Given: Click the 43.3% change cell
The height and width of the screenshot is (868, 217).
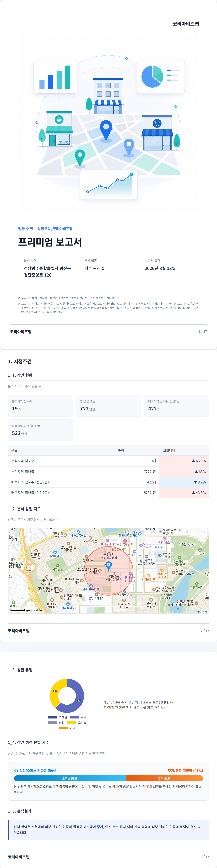Looking at the screenshot, I should click(184, 493).
